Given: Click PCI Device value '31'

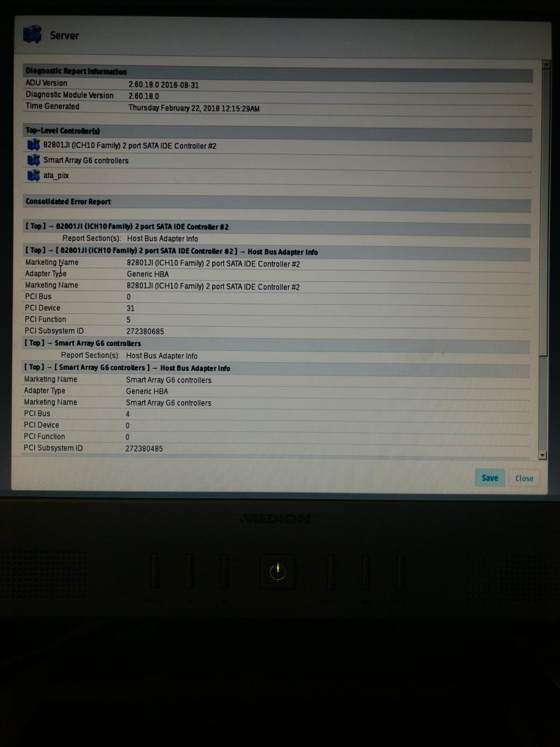Looking at the screenshot, I should pos(130,309).
